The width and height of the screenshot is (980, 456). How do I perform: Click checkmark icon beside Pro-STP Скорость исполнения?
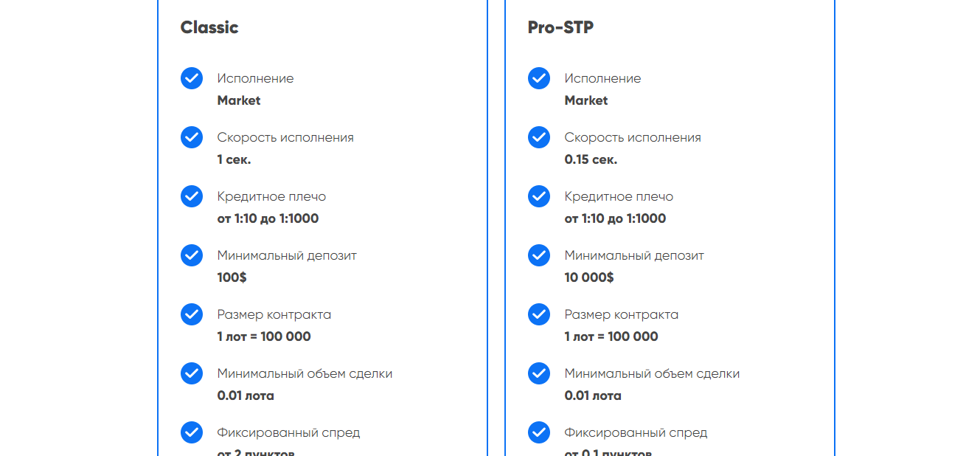pyautogui.click(x=539, y=137)
